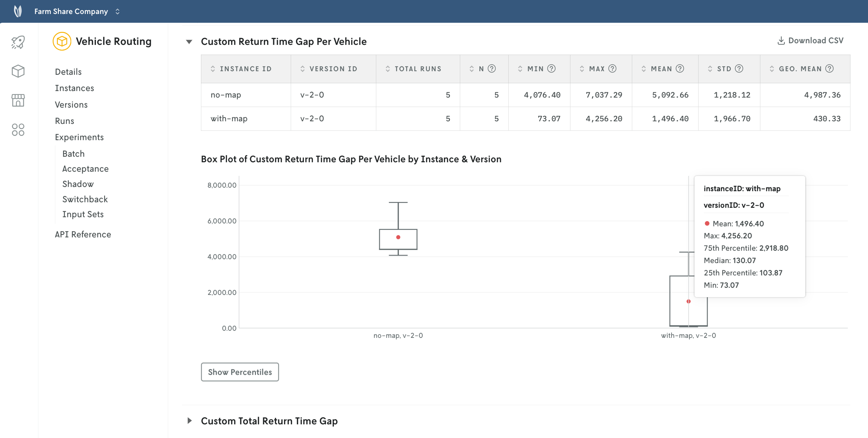Click the yellow Vehicle Routing app icon
The height and width of the screenshot is (438, 868).
pos(62,41)
